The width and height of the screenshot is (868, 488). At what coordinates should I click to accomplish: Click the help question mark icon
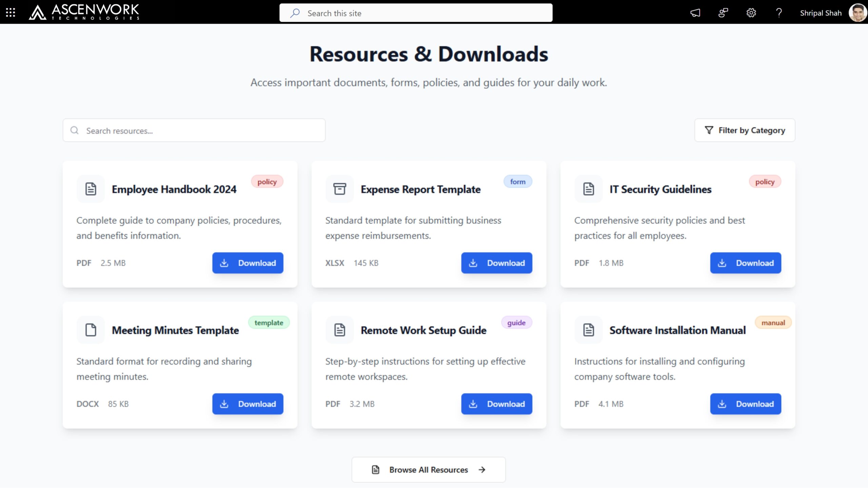coord(779,13)
